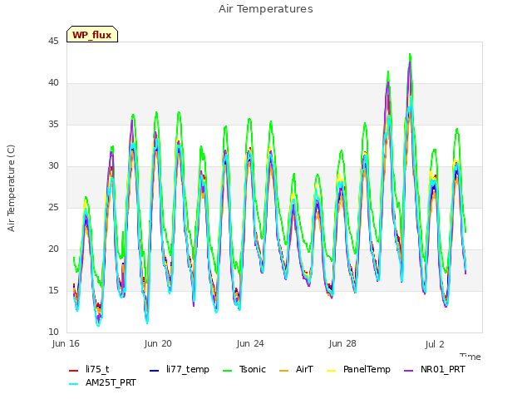The image size is (532, 399).
Task: Click the 45 y-axis tick label
Action: (x=53, y=42)
